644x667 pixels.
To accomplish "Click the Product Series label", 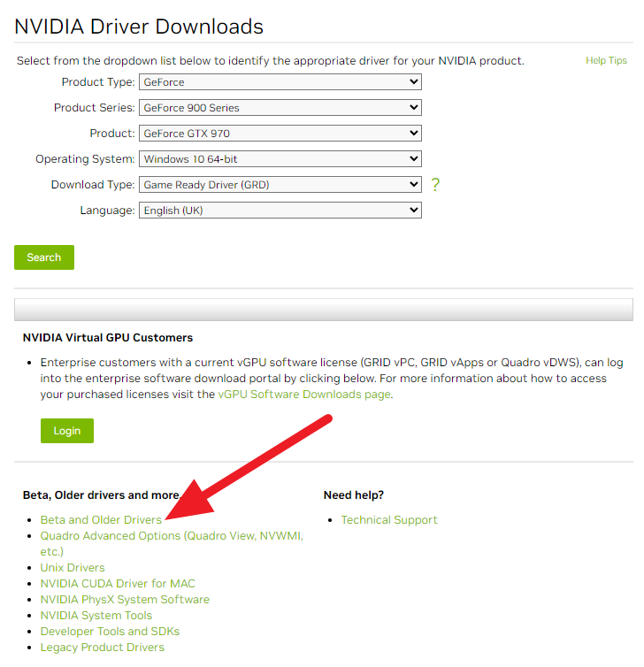I will click(x=94, y=108).
